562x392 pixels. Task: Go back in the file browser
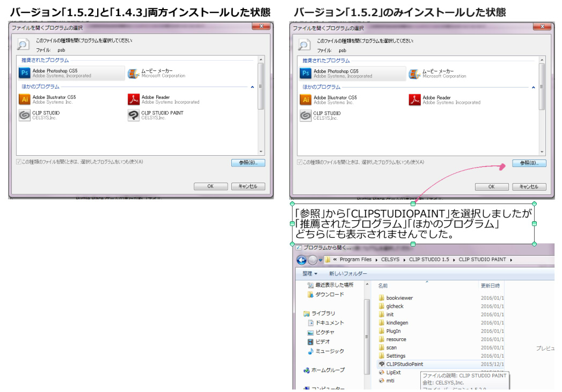[x=302, y=260]
